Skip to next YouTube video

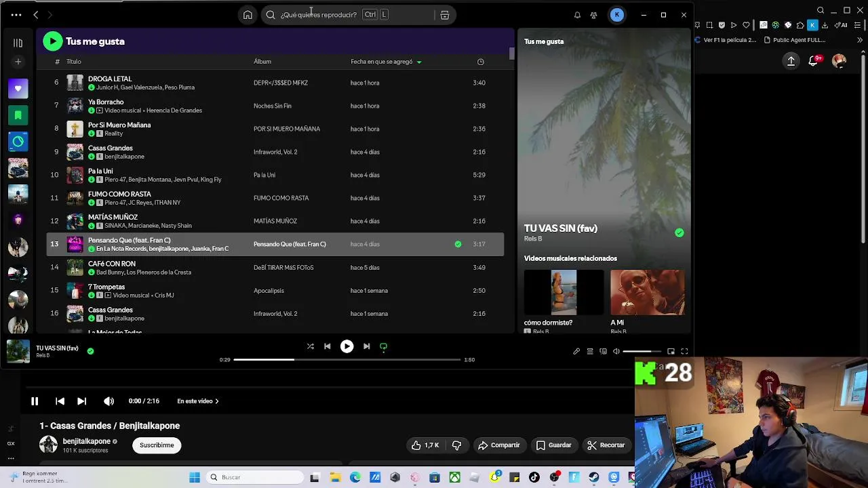[81, 401]
